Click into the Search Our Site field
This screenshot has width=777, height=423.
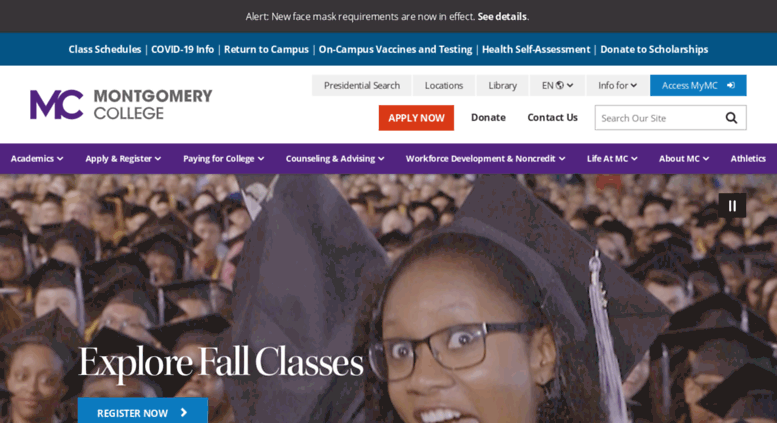tap(659, 118)
